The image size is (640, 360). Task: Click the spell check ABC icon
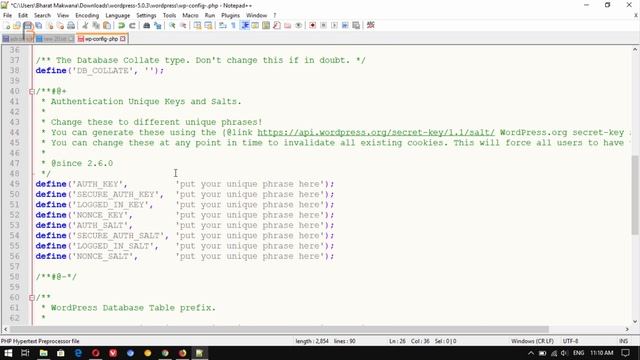(x=371, y=25)
